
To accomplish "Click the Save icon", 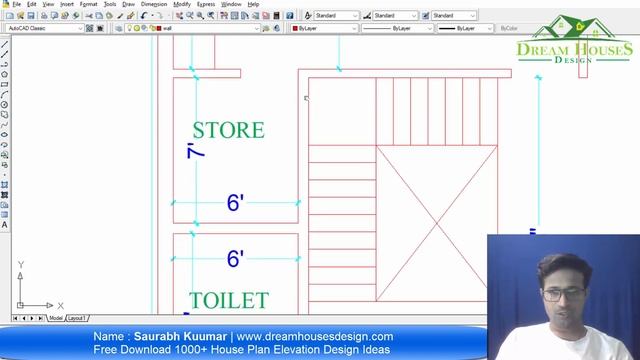I will [x=31, y=16].
